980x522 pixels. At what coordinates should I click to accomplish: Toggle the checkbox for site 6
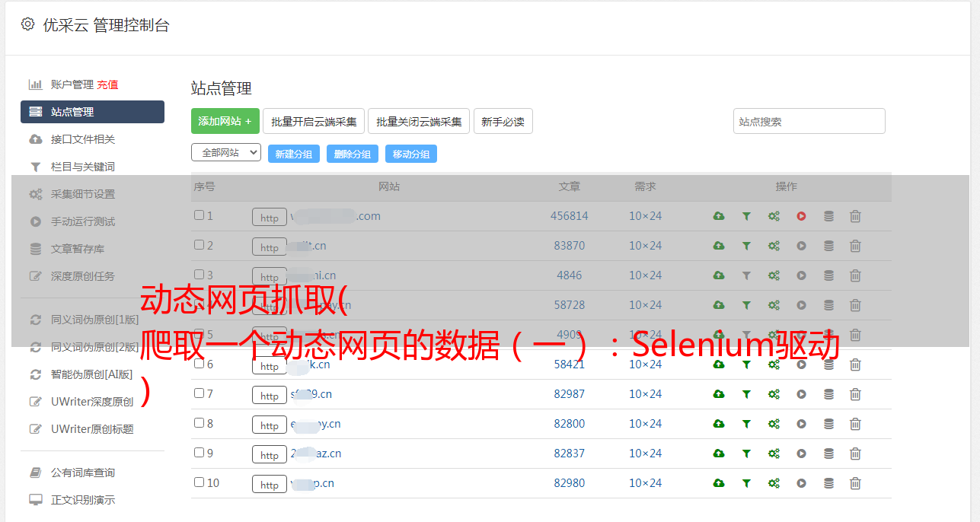[199, 364]
